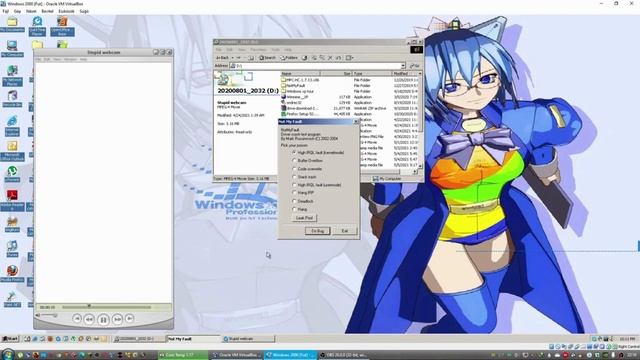Image resolution: width=640 pixels, height=360 pixels.
Task: Select the drive-download ZIP archive file
Action: pos(300,109)
